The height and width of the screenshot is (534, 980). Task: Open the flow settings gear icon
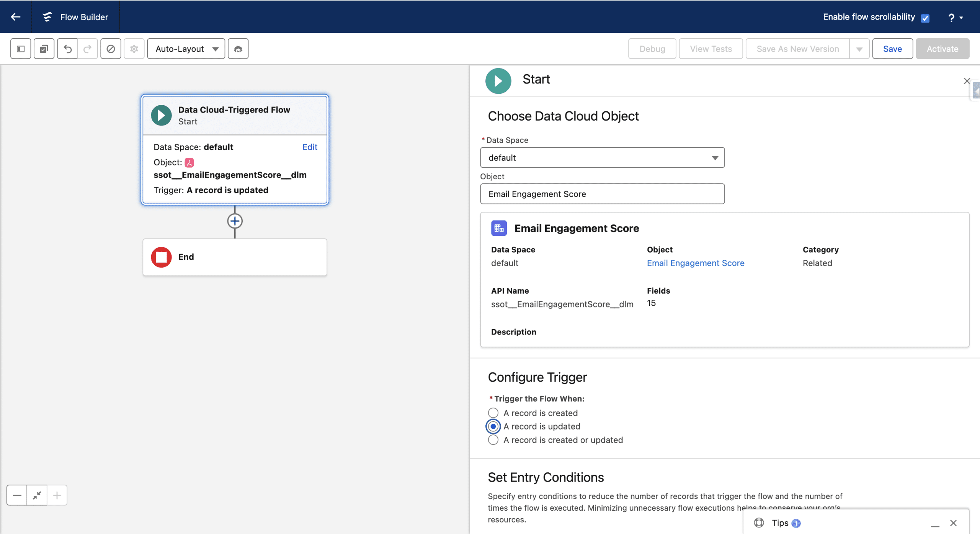click(134, 49)
